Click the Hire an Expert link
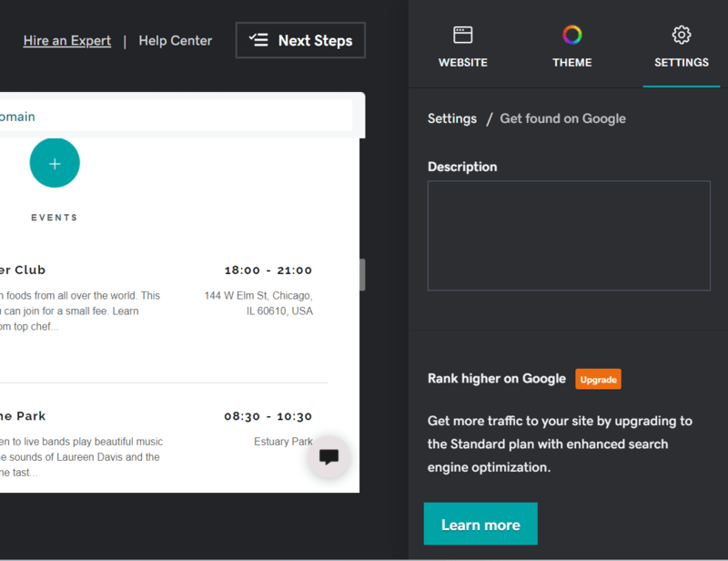The width and height of the screenshot is (728, 561). click(x=66, y=41)
